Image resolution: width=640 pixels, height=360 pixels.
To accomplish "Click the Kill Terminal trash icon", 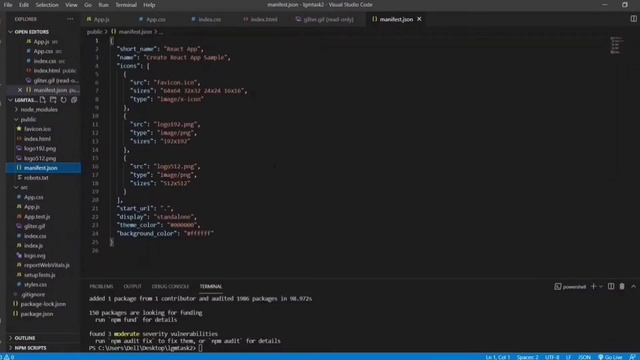I will click(622, 287).
